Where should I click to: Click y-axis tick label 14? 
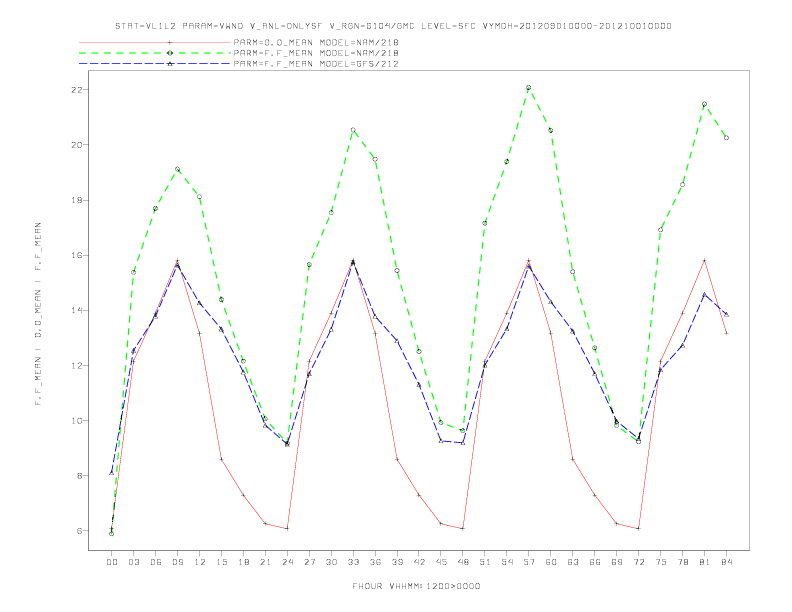[77, 310]
